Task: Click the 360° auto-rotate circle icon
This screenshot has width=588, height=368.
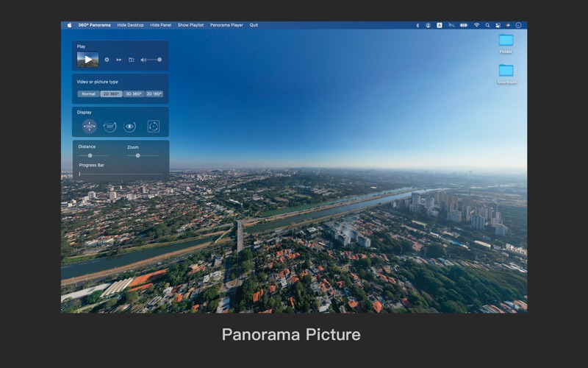Action: pyautogui.click(x=110, y=127)
